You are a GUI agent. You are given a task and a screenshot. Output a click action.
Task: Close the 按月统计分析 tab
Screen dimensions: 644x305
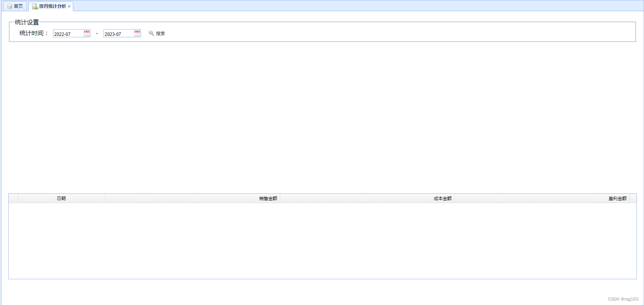click(69, 6)
